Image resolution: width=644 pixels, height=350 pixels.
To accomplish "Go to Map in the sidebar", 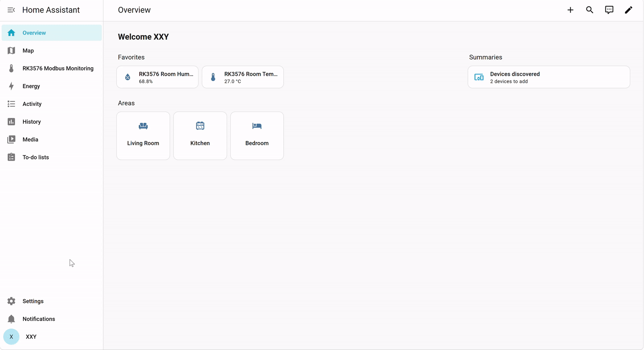I will click(52, 51).
